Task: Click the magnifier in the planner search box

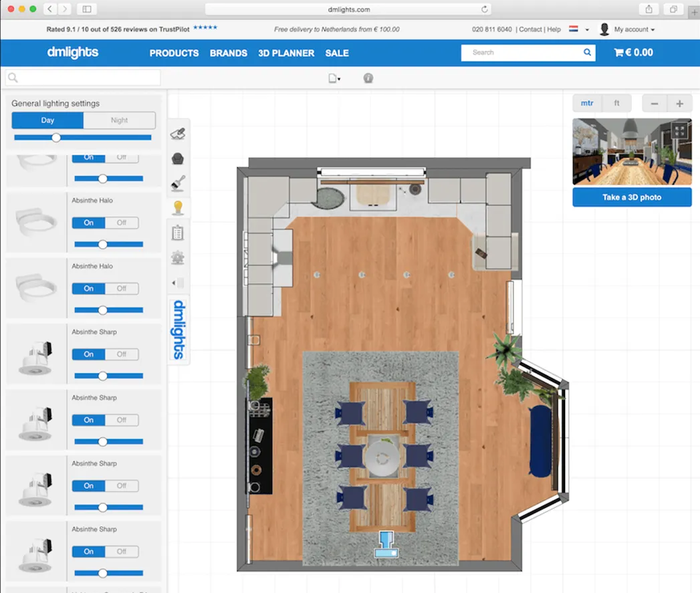Action: (13, 78)
